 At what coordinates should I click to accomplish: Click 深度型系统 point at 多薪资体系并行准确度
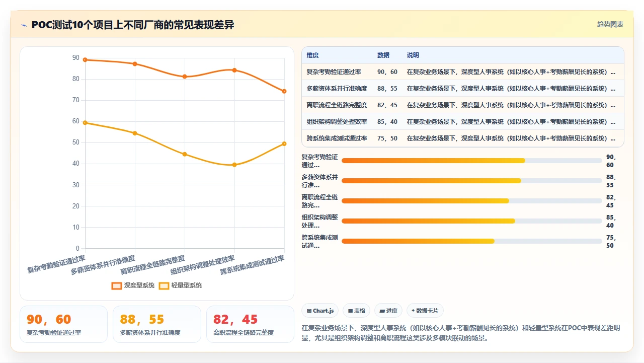tap(135, 64)
